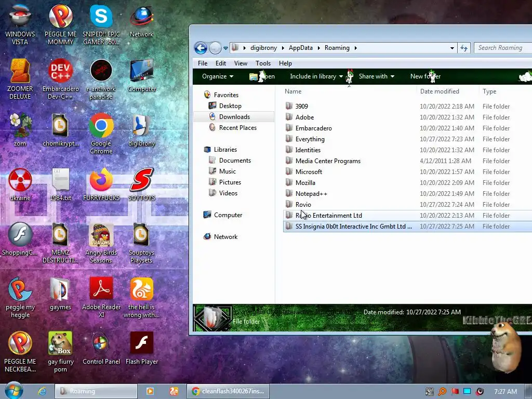The image size is (532, 399).
Task: Click the Explorer Back navigation button
Action: tap(201, 48)
